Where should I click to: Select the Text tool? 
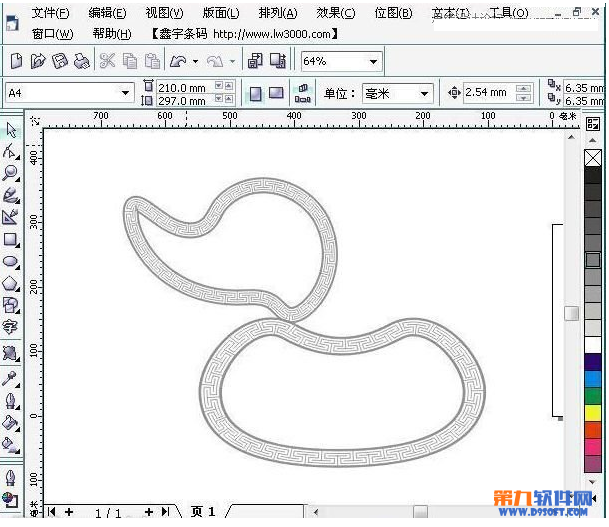point(10,327)
